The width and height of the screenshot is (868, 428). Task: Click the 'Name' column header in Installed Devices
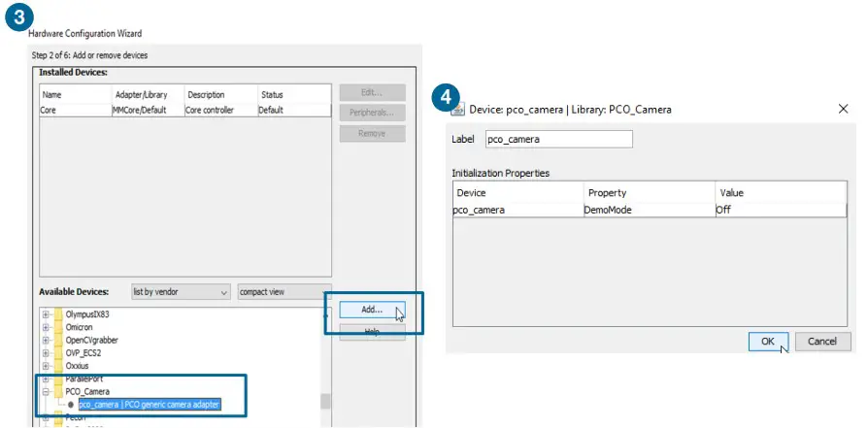click(x=76, y=95)
